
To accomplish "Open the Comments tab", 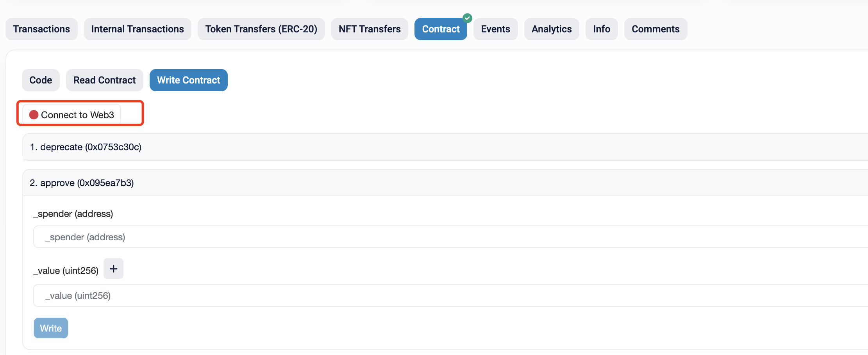I will pos(655,29).
